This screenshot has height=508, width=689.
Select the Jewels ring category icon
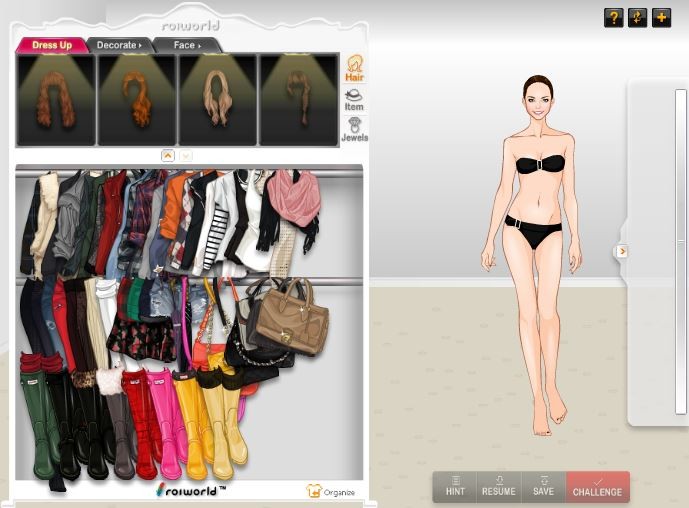coord(354,129)
